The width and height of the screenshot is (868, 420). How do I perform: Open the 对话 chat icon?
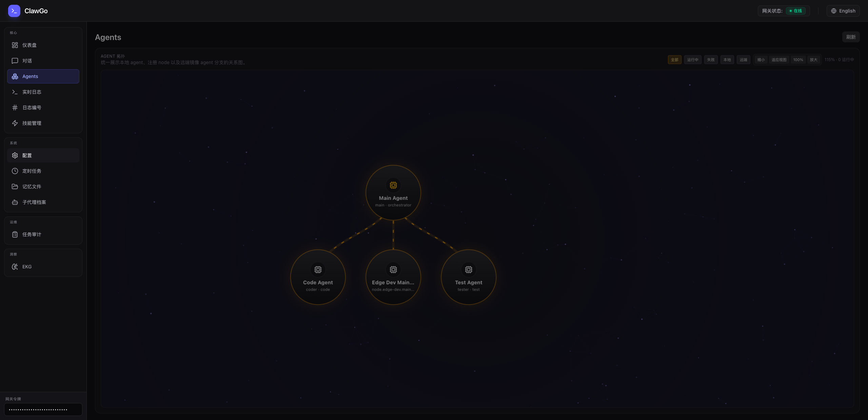pyautogui.click(x=15, y=60)
